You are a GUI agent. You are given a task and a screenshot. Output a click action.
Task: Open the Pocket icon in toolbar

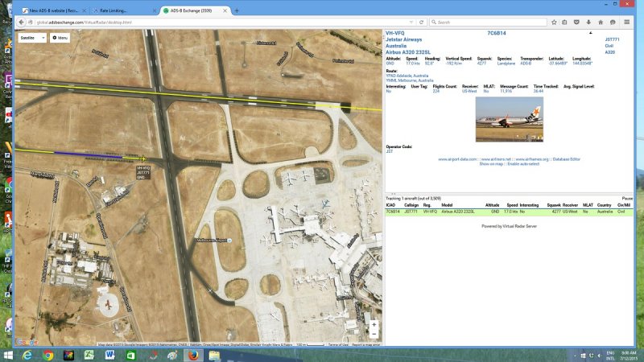click(576, 23)
